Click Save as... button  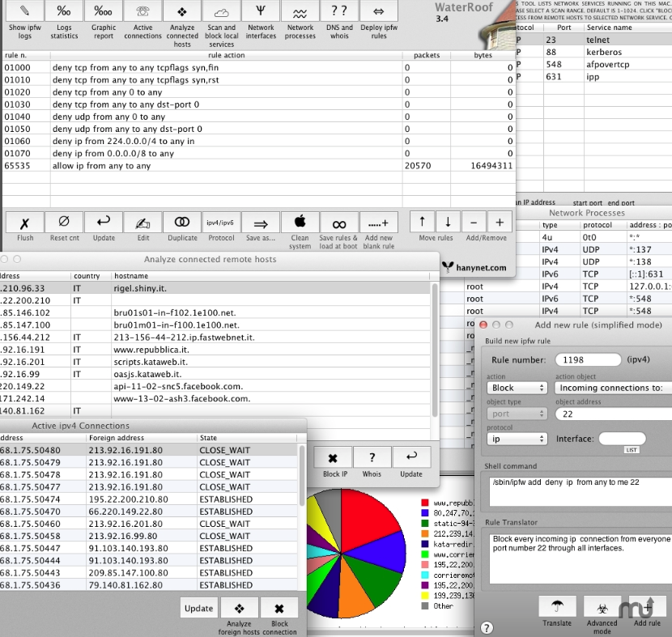(x=261, y=223)
